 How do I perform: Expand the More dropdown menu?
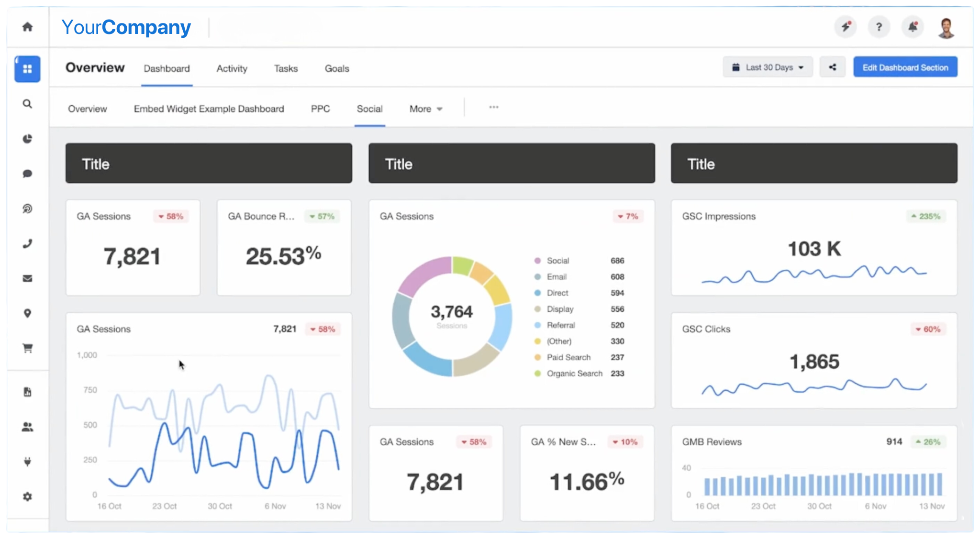[425, 109]
